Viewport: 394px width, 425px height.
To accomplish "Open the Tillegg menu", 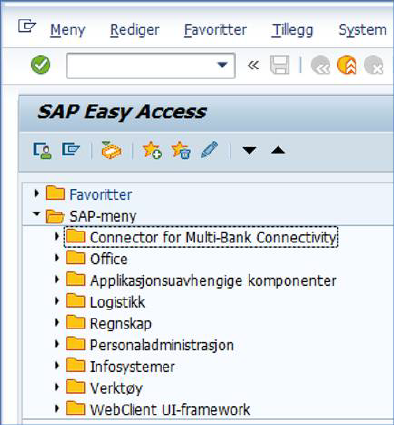I will click(x=292, y=30).
